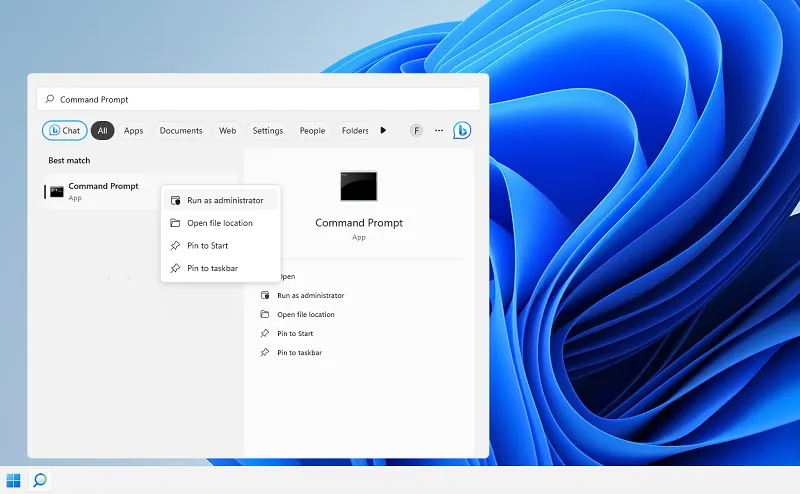Image resolution: width=800 pixels, height=494 pixels.
Task: Switch to the Documents filter tab
Action: click(181, 131)
